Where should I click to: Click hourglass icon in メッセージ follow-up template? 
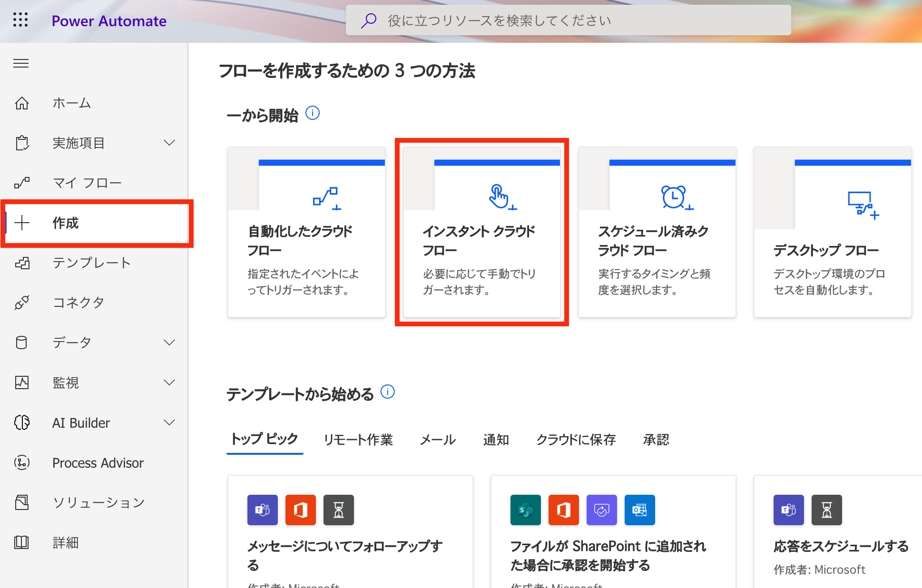(339, 510)
